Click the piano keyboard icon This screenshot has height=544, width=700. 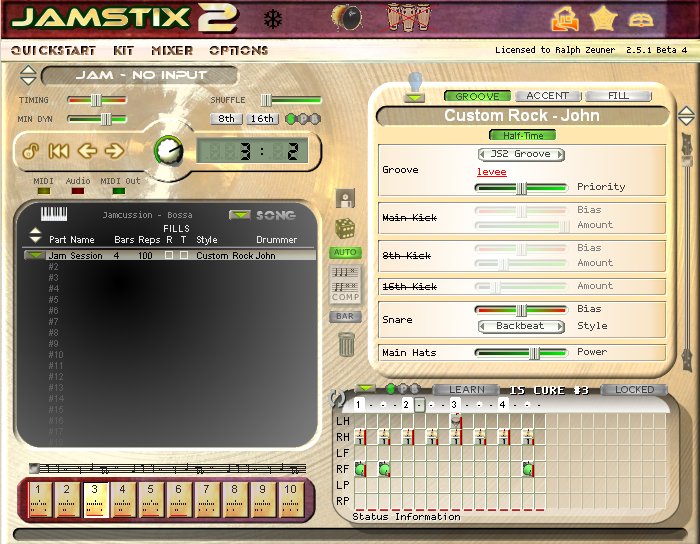pyautogui.click(x=54, y=214)
